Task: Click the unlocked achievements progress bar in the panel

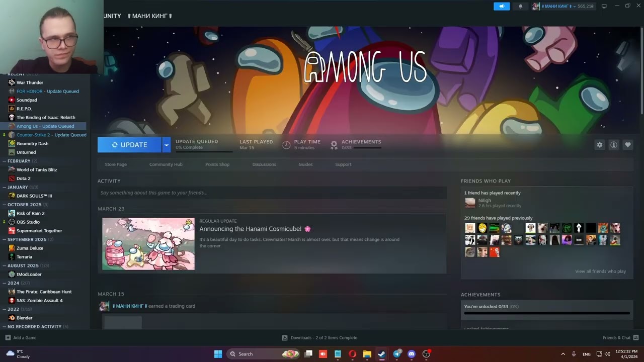Action: (x=547, y=313)
